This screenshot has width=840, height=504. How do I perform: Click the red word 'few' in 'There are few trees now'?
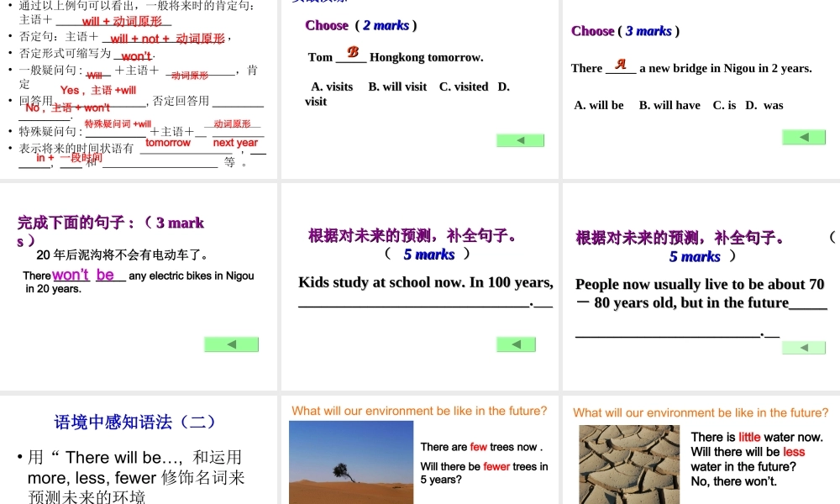click(x=479, y=447)
